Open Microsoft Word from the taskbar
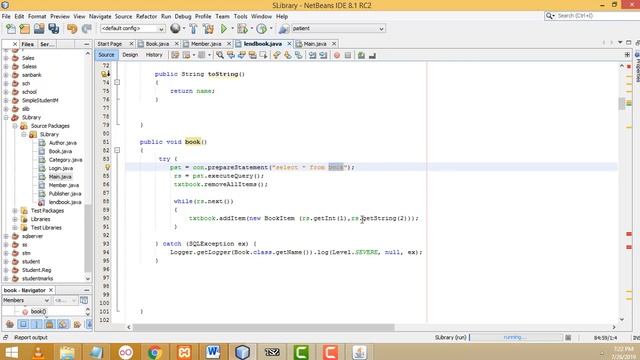Image resolution: width=640 pixels, height=360 pixels. [x=213, y=351]
